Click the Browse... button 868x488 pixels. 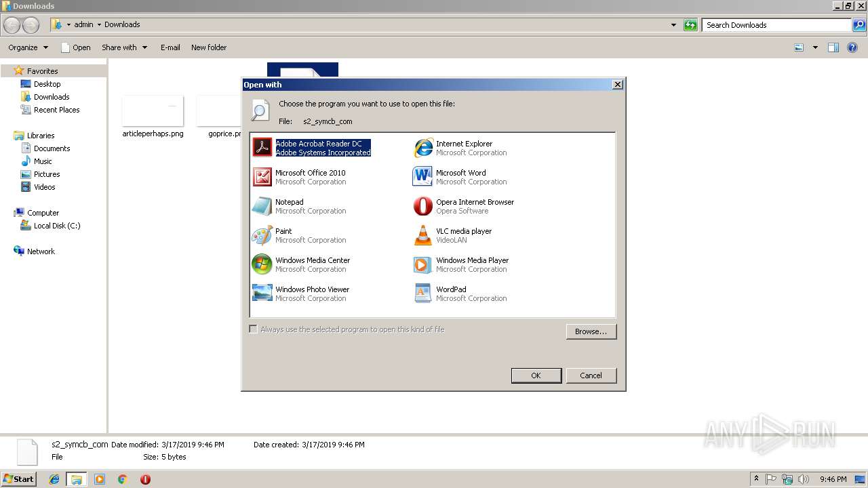(591, 331)
